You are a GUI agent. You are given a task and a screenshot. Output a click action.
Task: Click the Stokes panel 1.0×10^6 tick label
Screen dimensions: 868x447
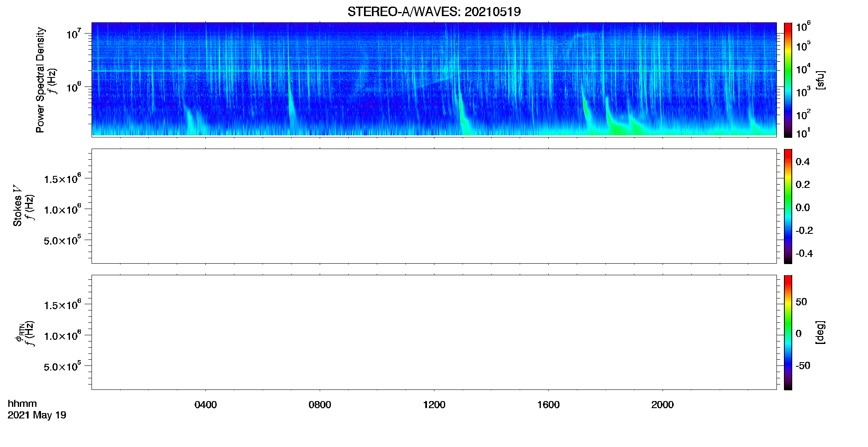[x=63, y=209]
